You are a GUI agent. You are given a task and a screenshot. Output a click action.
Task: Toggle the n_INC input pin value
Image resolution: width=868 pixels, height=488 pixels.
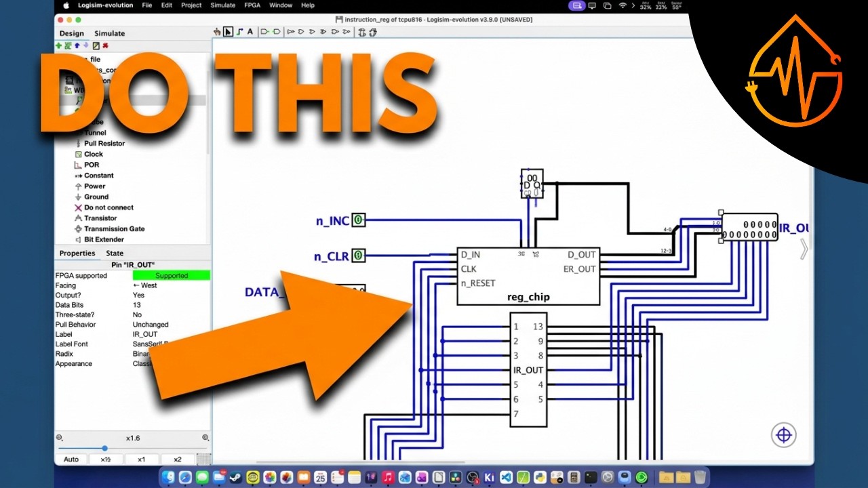(359, 220)
